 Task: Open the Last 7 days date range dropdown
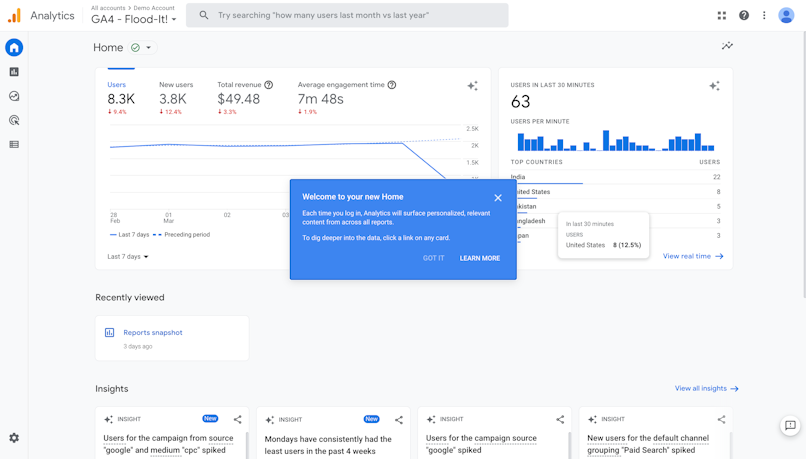127,256
